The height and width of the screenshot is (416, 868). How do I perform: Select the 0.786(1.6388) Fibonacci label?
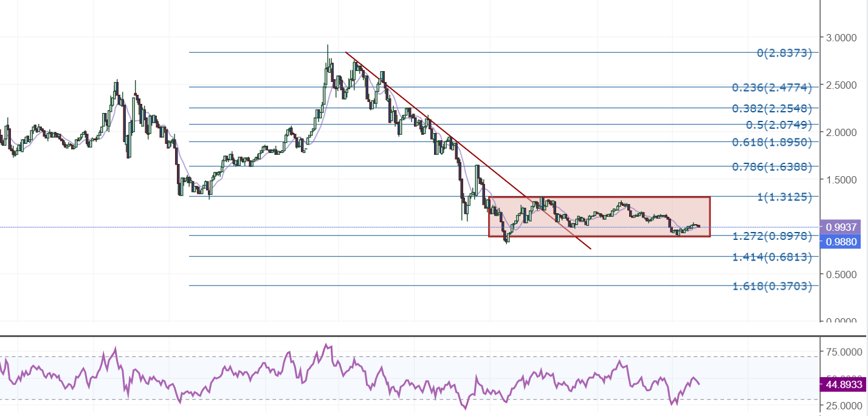pyautogui.click(x=772, y=166)
